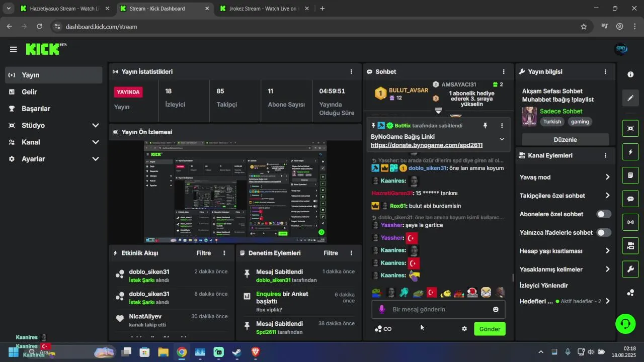Unpin the BotRix pinned message

click(485, 126)
